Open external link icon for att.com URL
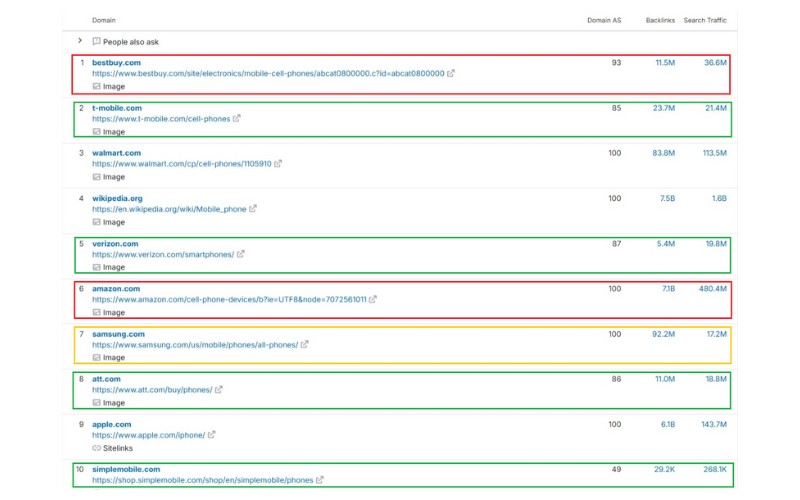This screenshot has height=500, width=800. click(219, 390)
